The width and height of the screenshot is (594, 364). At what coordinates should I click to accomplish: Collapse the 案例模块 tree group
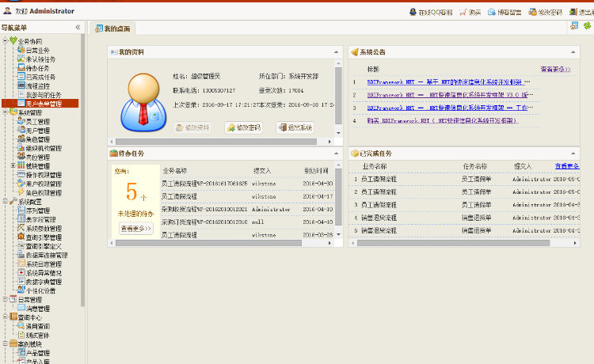pyautogui.click(x=6, y=343)
